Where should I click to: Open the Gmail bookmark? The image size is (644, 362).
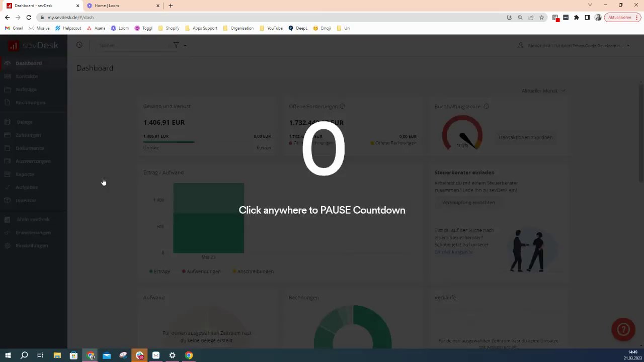[14, 28]
